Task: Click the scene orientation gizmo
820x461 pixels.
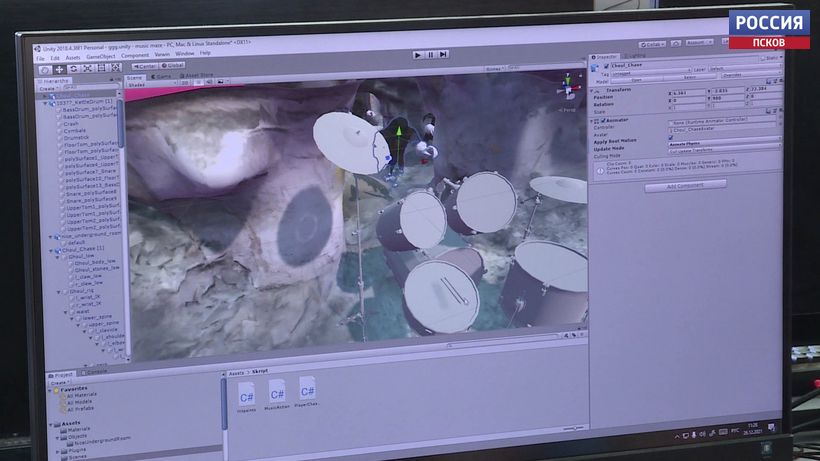Action: 568,87
